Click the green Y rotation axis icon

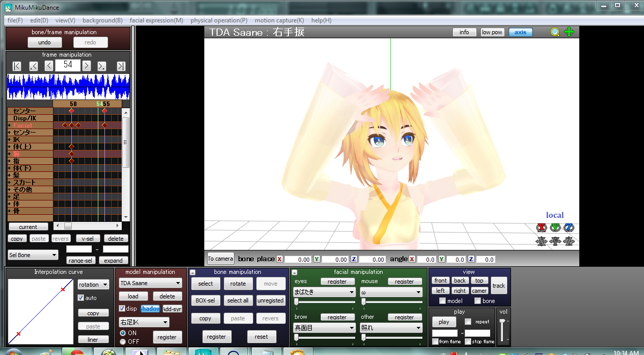tap(555, 227)
